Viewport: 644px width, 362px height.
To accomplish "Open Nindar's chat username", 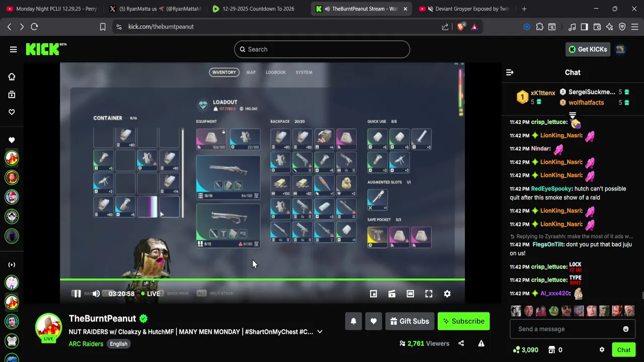I will [x=541, y=149].
